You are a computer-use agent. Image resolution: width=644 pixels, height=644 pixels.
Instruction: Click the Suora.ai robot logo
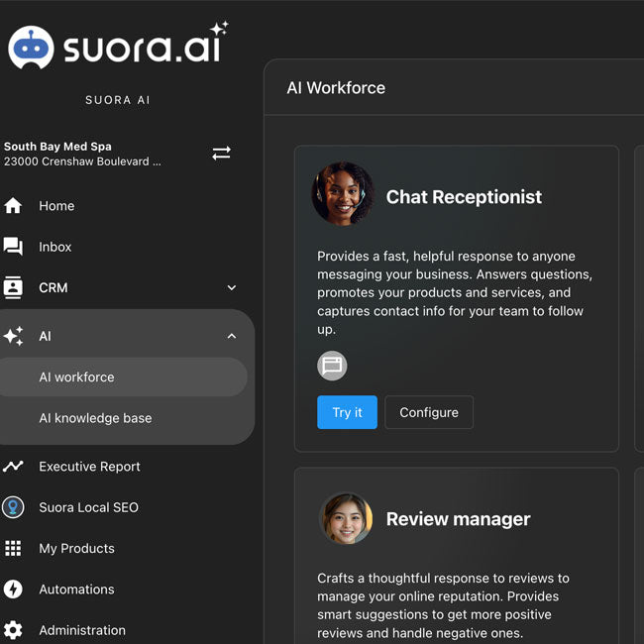[x=31, y=48]
